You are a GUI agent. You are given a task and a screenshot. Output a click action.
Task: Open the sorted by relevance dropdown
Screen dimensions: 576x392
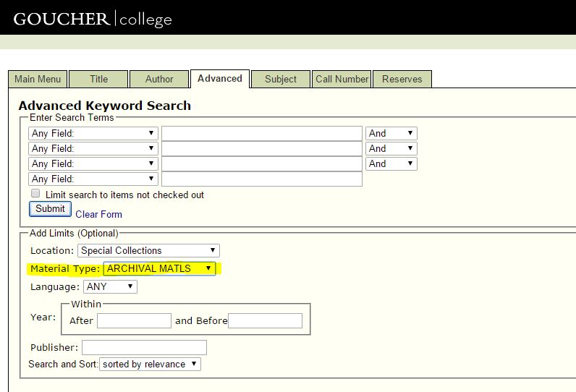(151, 364)
